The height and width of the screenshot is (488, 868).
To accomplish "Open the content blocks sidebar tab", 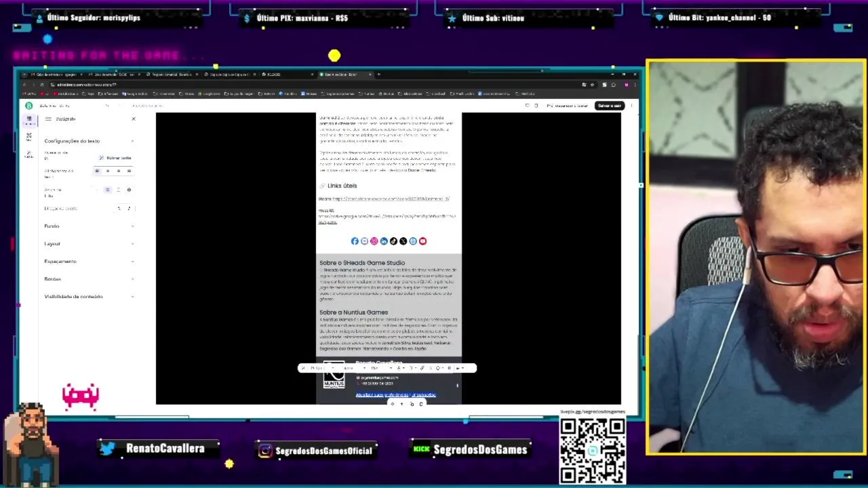I will (x=29, y=120).
